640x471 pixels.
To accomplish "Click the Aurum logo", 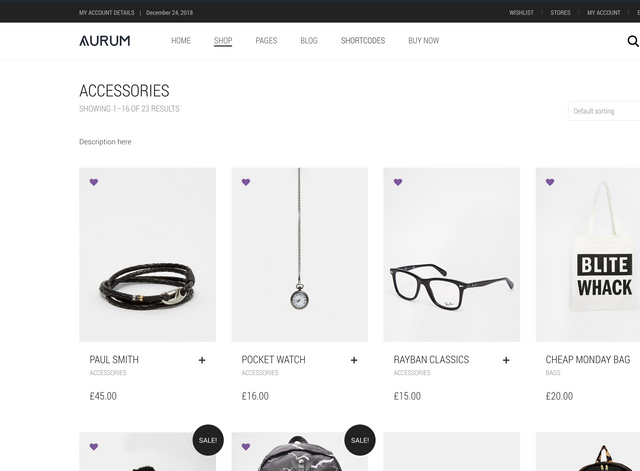I will coord(104,41).
